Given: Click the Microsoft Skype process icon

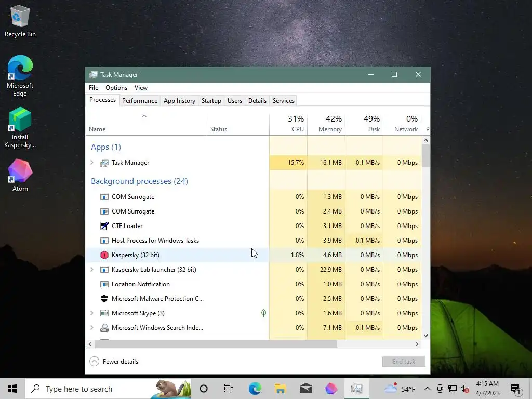Looking at the screenshot, I should pyautogui.click(x=104, y=313).
